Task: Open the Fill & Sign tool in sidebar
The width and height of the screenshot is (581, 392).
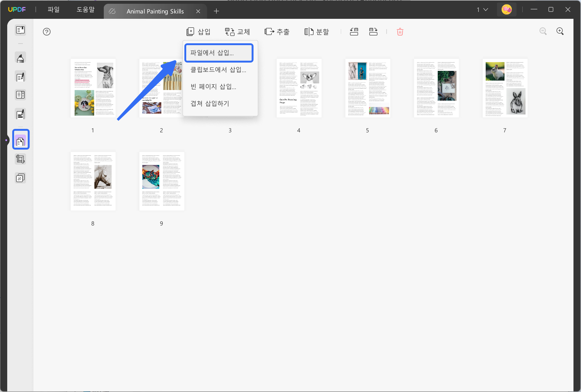Action: coord(20,114)
